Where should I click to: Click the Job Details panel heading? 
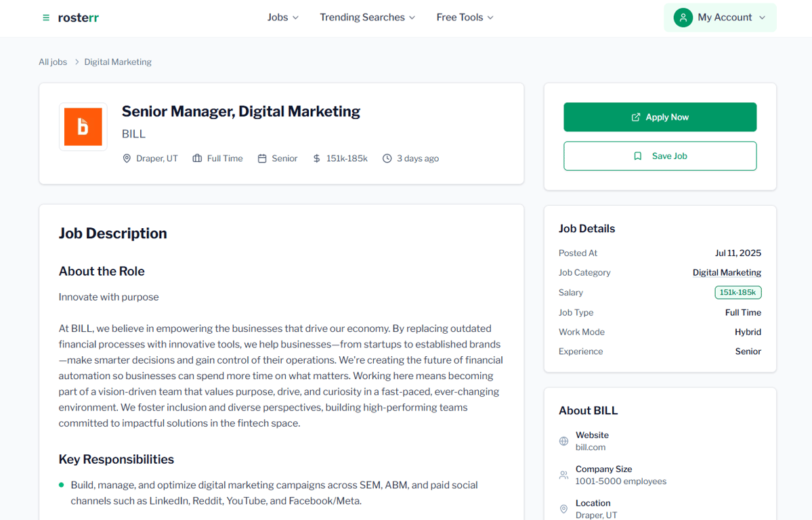coord(586,228)
